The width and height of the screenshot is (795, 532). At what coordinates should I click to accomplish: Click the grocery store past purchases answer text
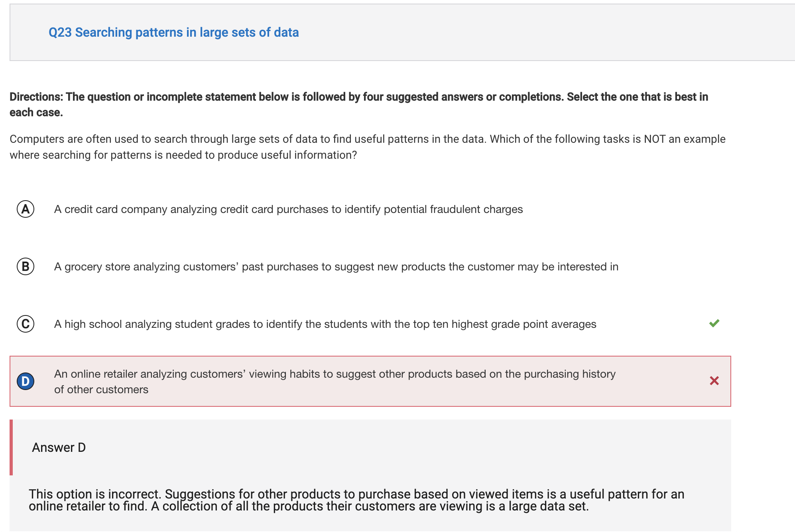336,267
